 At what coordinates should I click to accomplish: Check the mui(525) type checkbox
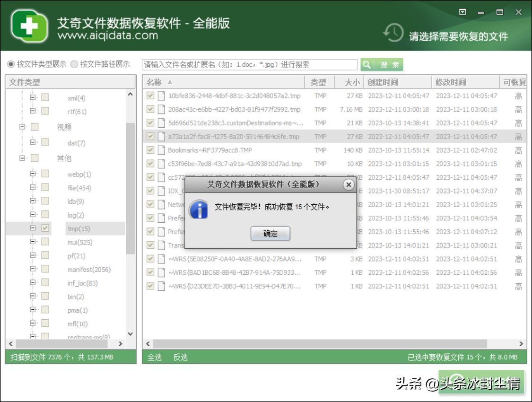point(45,242)
